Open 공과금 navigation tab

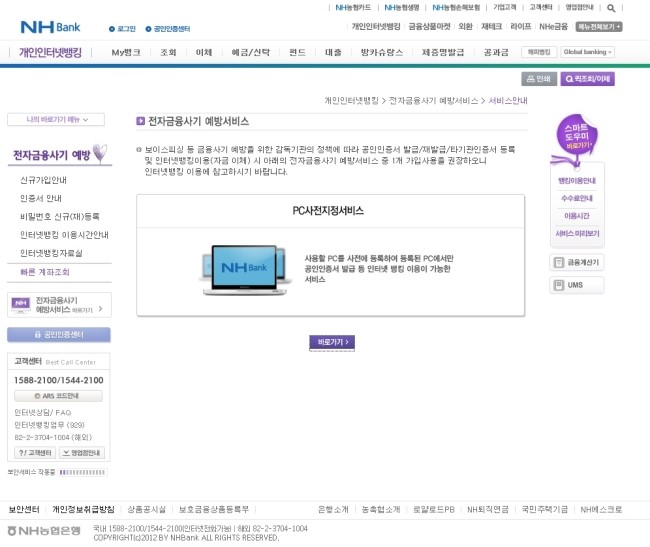tap(496, 52)
